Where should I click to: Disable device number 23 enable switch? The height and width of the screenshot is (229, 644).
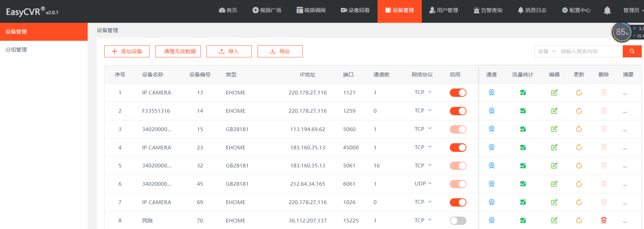pyautogui.click(x=458, y=147)
